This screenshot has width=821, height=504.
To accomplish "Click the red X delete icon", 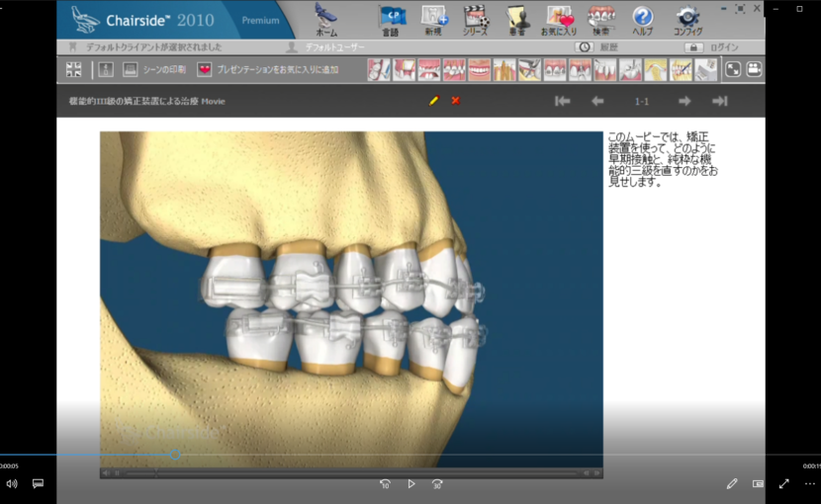I will click(x=455, y=101).
